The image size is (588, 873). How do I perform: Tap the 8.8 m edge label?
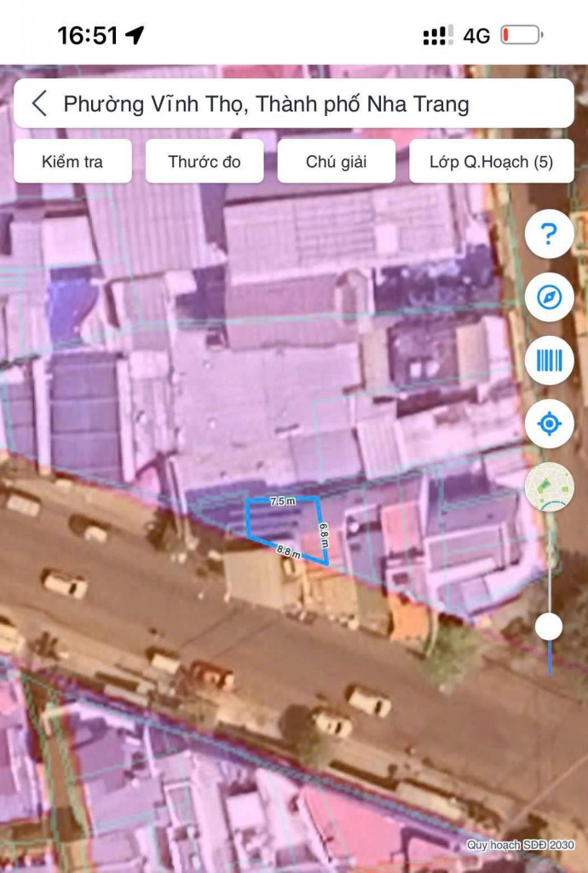tap(289, 552)
